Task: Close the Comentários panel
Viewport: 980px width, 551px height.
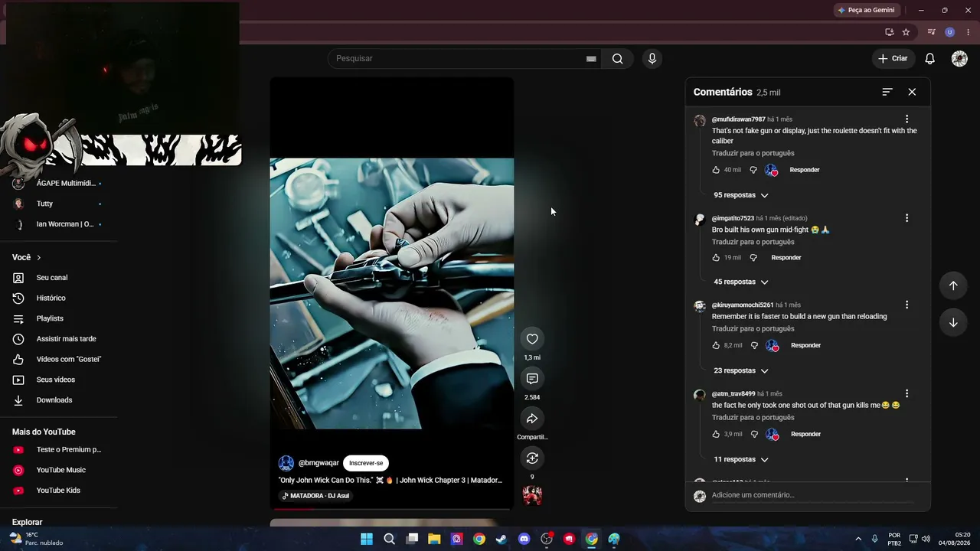Action: [x=912, y=92]
